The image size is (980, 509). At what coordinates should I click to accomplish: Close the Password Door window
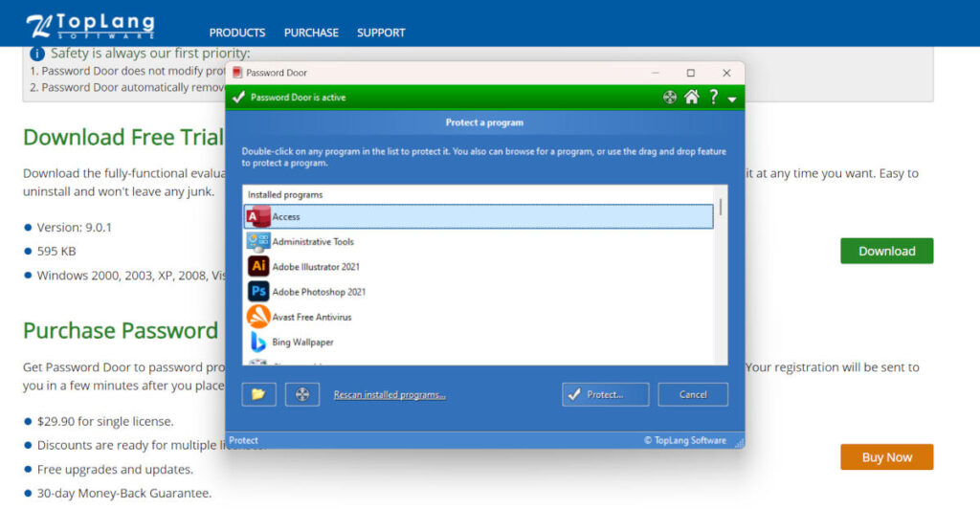pyautogui.click(x=726, y=73)
